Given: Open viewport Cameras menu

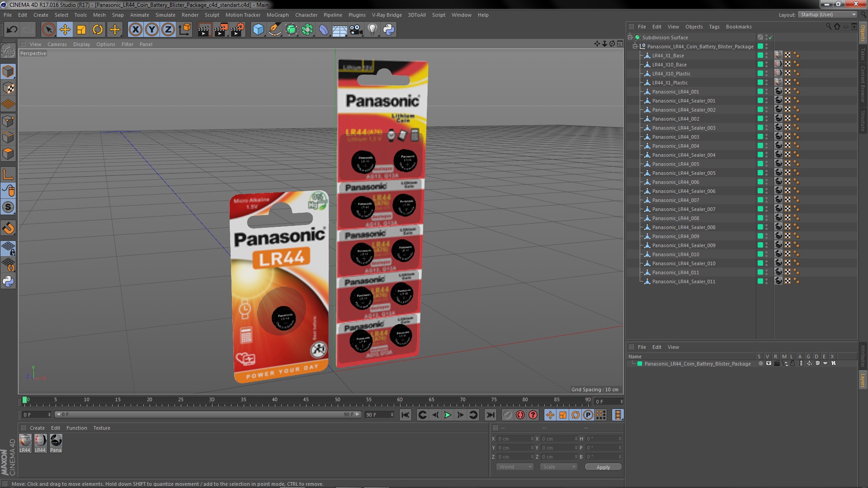Looking at the screenshot, I should point(57,44).
